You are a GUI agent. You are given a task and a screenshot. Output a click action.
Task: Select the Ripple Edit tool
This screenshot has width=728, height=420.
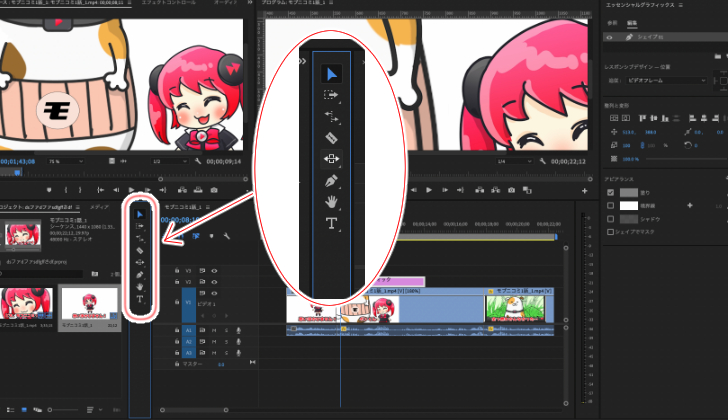140,238
